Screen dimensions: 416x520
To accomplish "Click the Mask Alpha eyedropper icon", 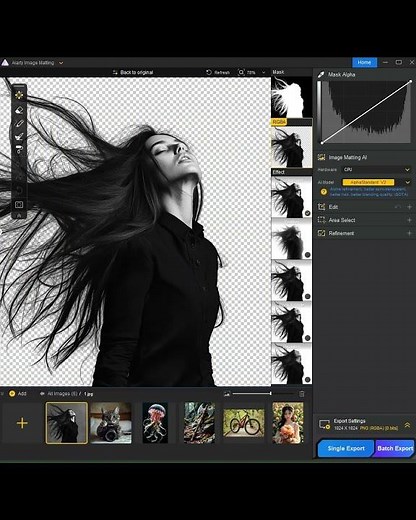I will click(321, 74).
